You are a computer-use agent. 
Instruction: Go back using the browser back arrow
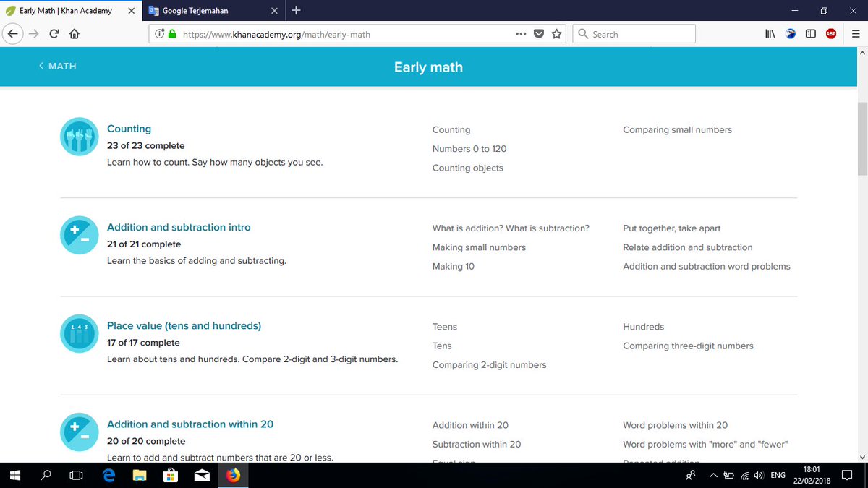click(x=12, y=34)
